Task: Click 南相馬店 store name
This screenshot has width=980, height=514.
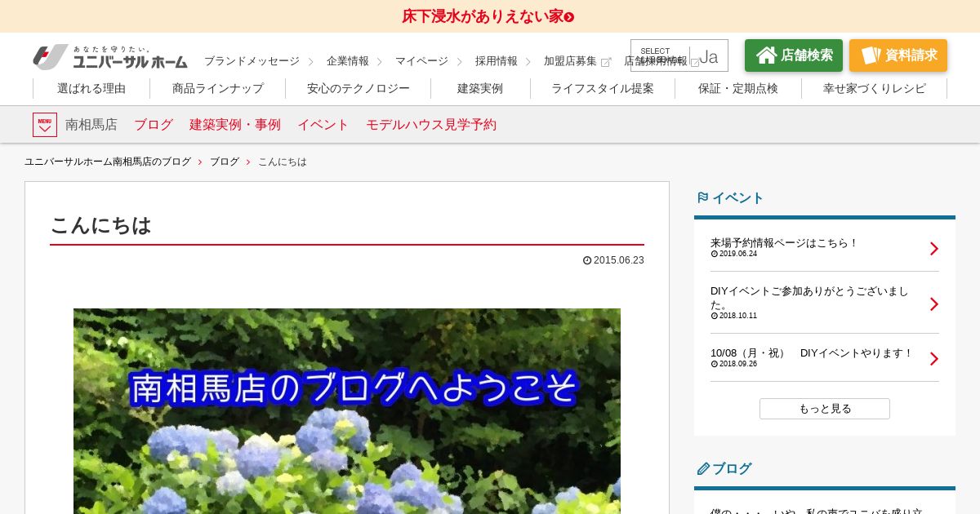Action: pos(91,125)
